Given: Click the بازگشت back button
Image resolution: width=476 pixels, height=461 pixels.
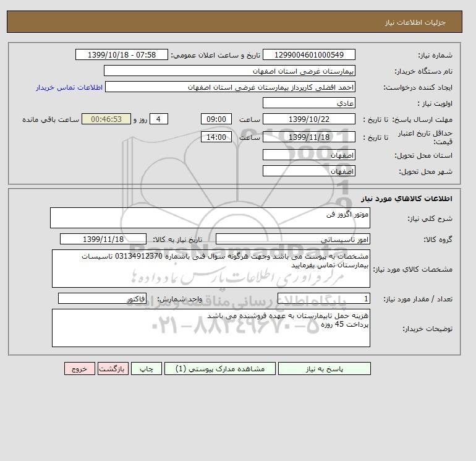Looking at the screenshot, I should tap(113, 369).
